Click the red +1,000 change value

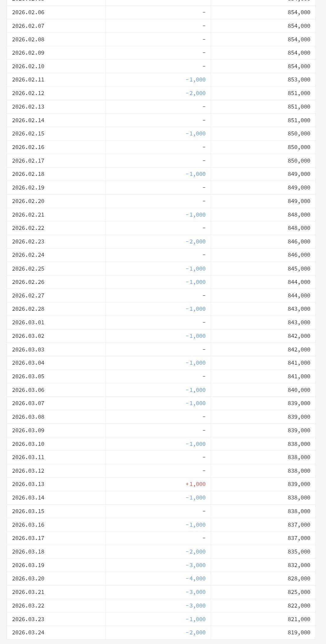pos(196,484)
